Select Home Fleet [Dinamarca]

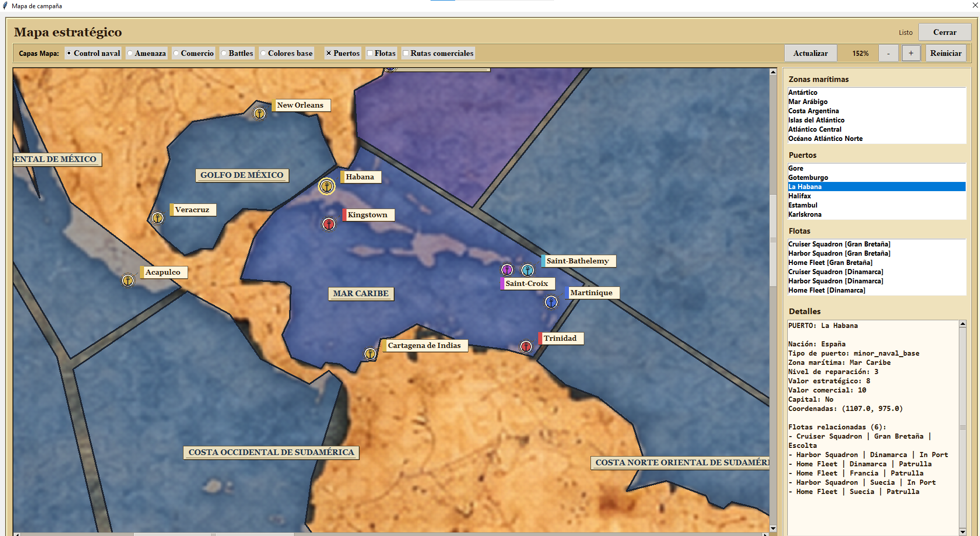[876, 290]
